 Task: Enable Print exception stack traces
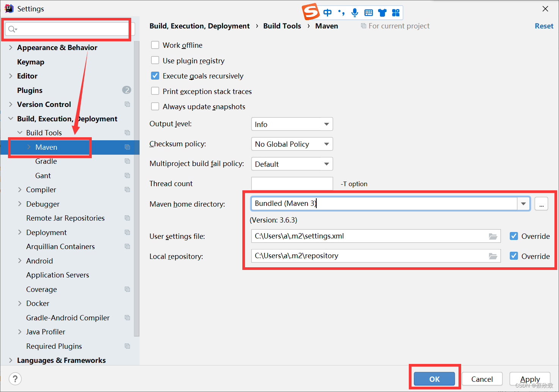pos(155,91)
